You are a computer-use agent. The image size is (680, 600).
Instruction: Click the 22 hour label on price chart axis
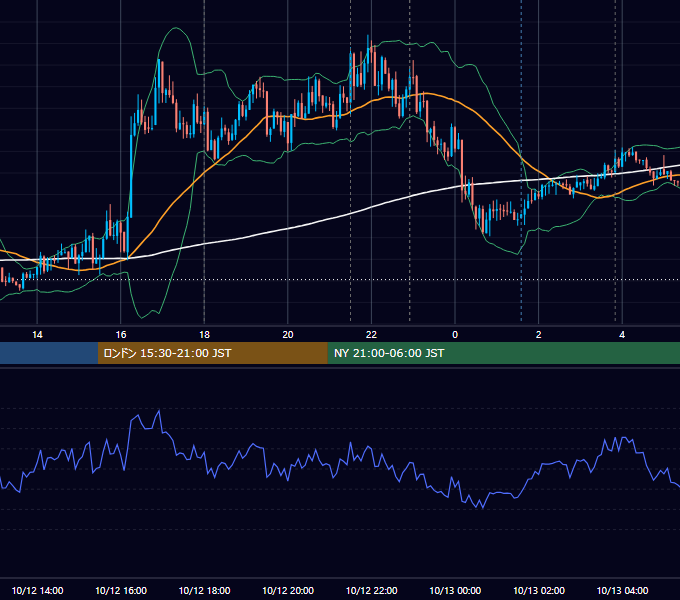pos(371,335)
